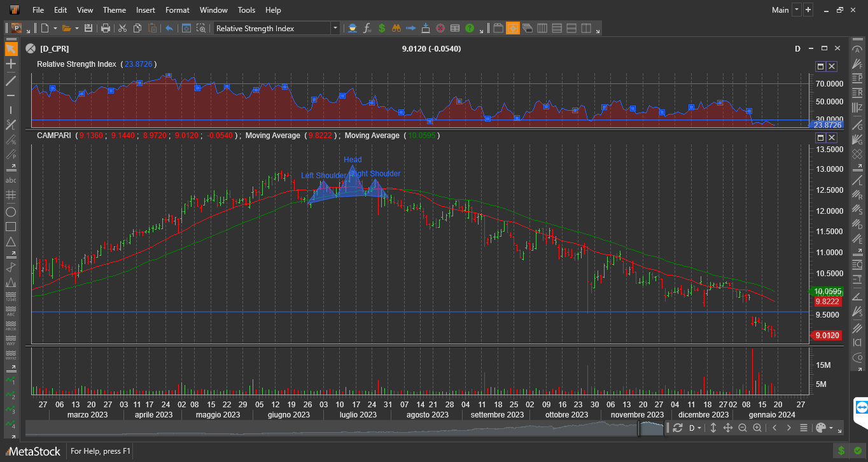This screenshot has width=868, height=462.
Task: Open the Indicator Builder fx icon
Action: pos(367,28)
